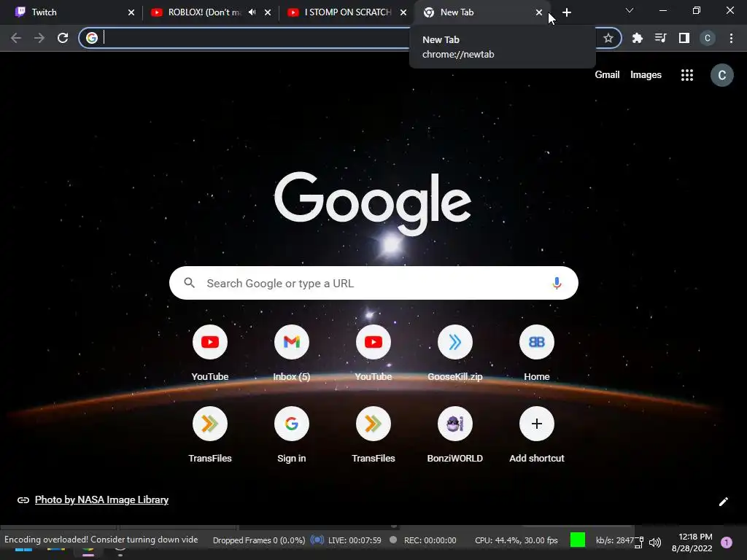Open the BonziWORLD shortcut
The height and width of the screenshot is (560, 747).
pyautogui.click(x=455, y=435)
